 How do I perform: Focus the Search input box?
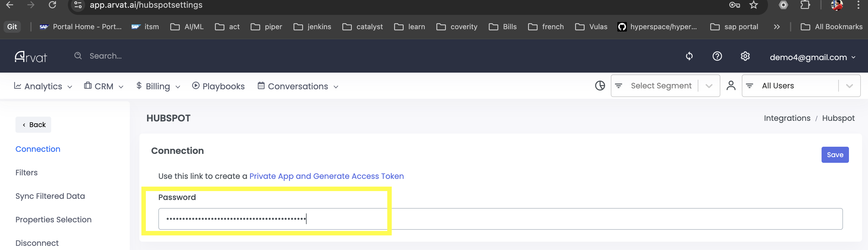point(105,56)
